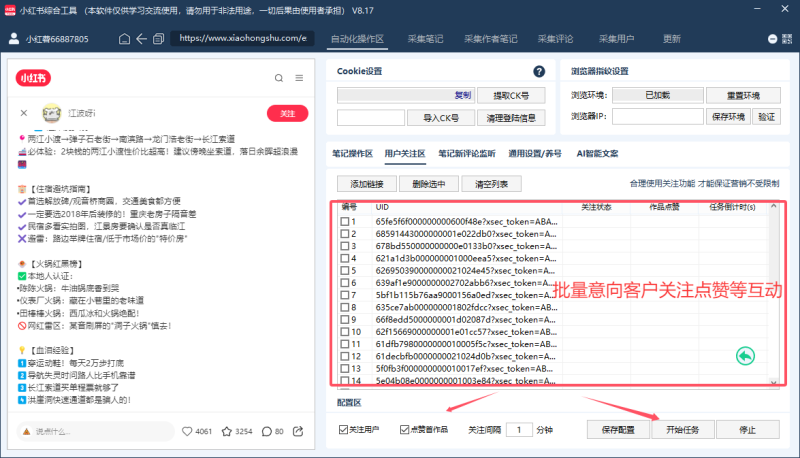Image resolution: width=800 pixels, height=458 pixels.
Task: Open the 通用设置/养号 sub-tab
Action: pyautogui.click(x=535, y=154)
